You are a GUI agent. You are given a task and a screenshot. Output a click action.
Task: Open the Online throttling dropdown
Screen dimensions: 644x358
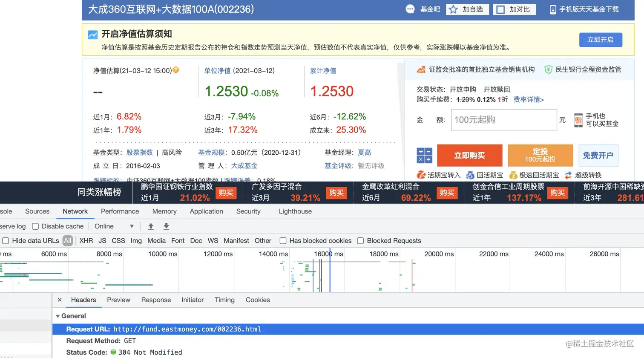click(114, 226)
